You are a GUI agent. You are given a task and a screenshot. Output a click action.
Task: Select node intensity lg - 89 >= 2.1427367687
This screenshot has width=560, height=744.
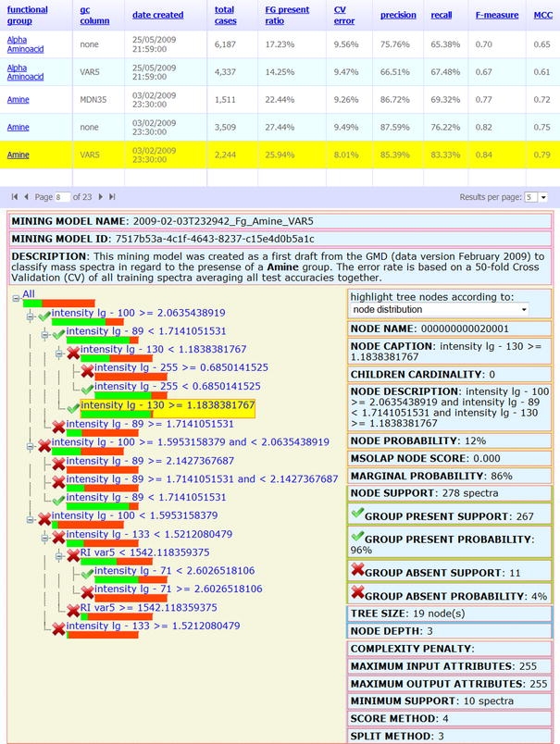coord(150,461)
